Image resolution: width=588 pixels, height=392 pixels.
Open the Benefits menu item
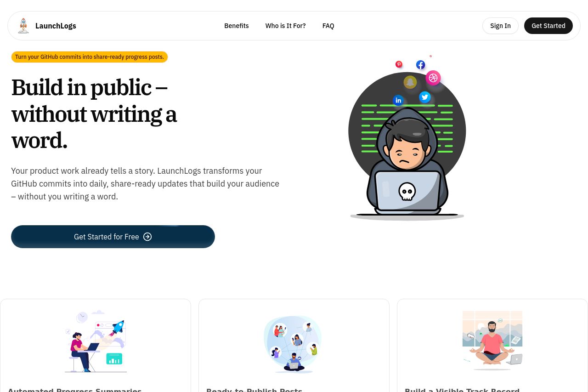click(x=237, y=26)
